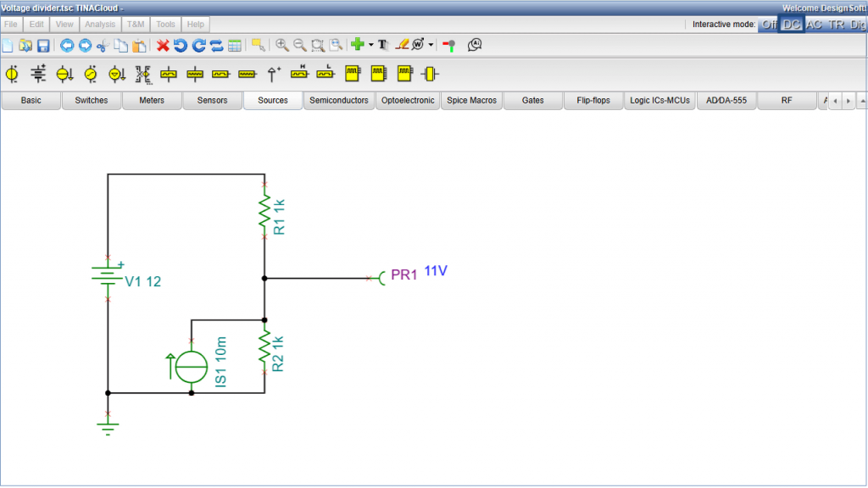Open the Help menu
The height and width of the screenshot is (488, 868).
pos(196,25)
